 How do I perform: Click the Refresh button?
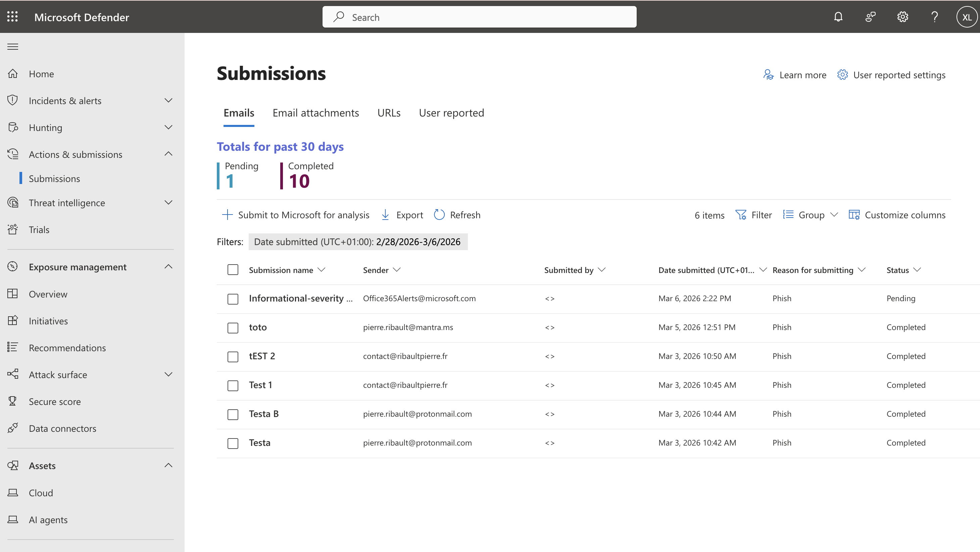tap(457, 215)
